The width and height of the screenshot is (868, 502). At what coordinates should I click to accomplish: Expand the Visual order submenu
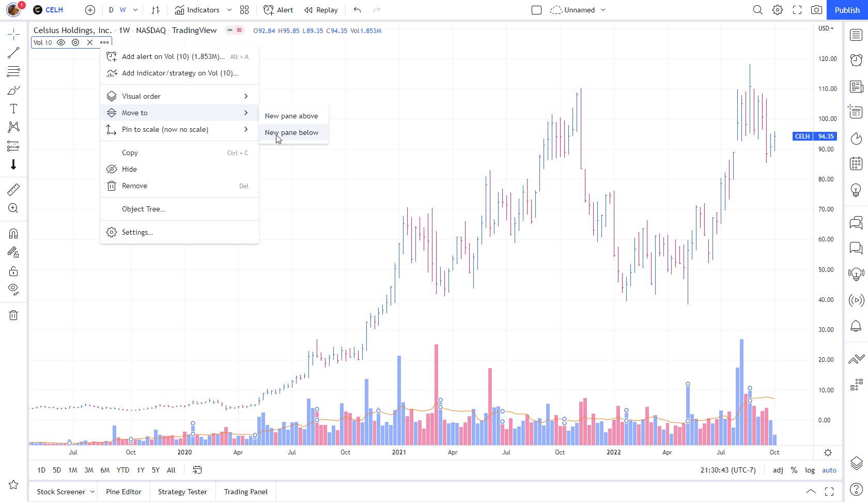click(179, 96)
